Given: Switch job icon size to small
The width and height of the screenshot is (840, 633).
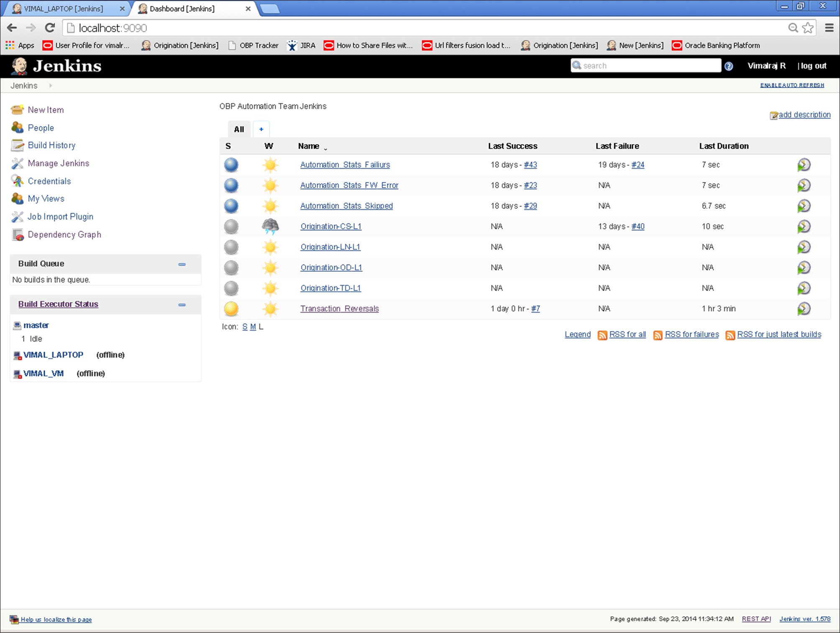Looking at the screenshot, I should point(245,327).
